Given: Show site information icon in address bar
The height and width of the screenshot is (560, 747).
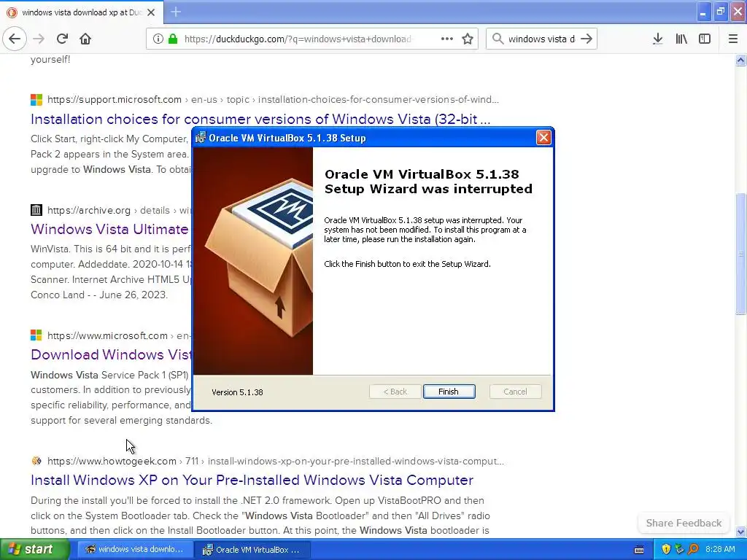Looking at the screenshot, I should [158, 39].
